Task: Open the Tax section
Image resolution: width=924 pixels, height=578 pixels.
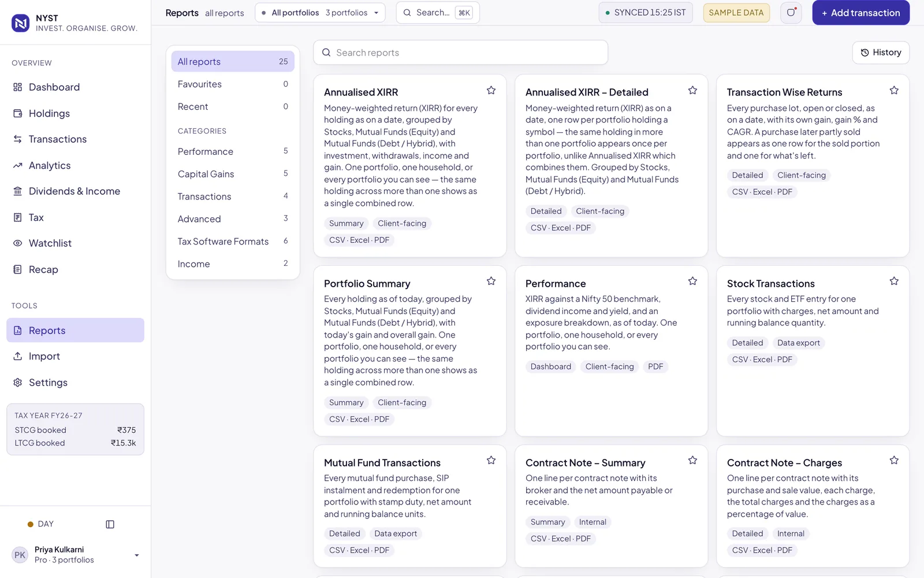Action: tap(75, 217)
